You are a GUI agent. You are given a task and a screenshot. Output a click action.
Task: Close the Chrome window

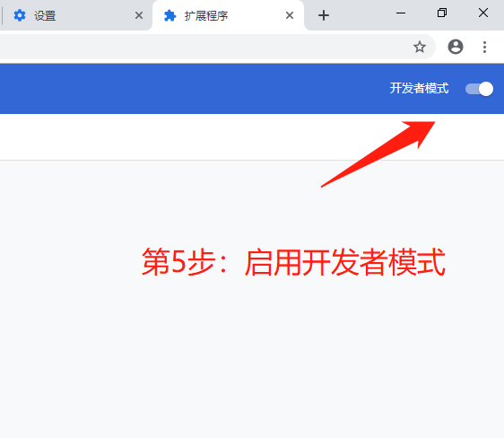click(x=483, y=13)
